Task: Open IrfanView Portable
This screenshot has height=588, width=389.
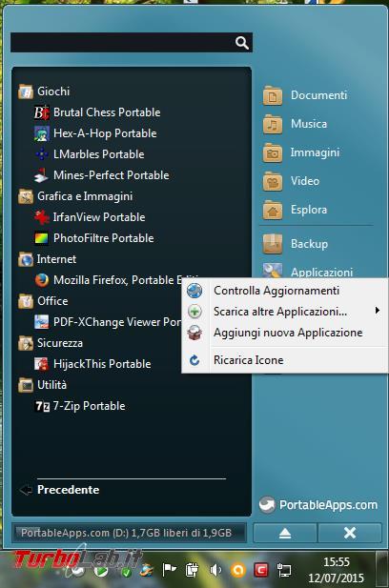Action: click(x=90, y=217)
